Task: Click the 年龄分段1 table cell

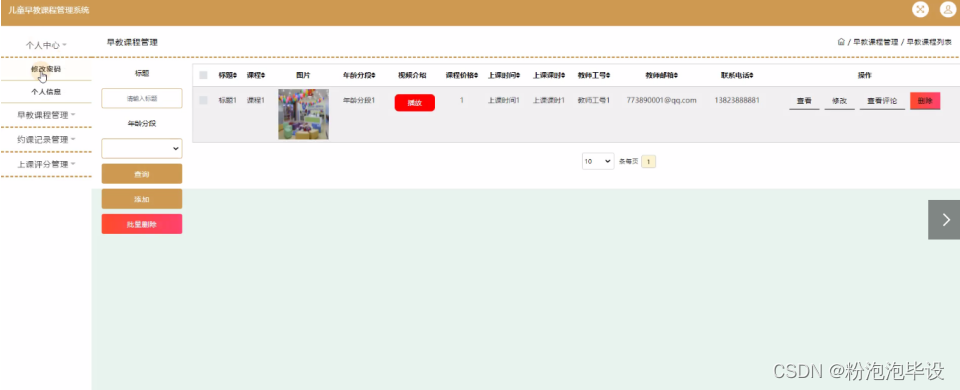Action: (x=359, y=100)
